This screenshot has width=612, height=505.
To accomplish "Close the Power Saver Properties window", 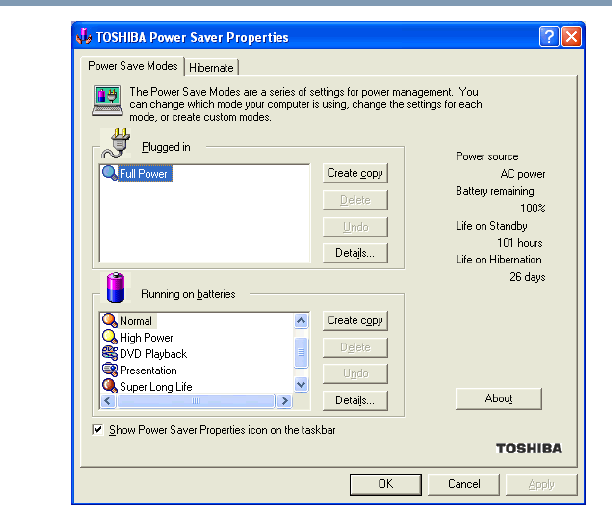I will point(571,37).
